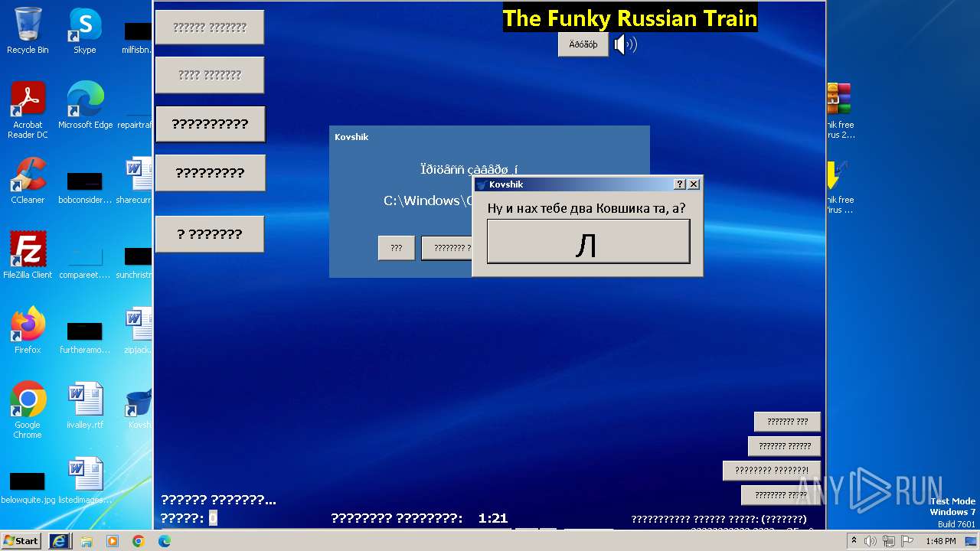Click the remaining time value 1:21
The image size is (980, 551).
493,518
